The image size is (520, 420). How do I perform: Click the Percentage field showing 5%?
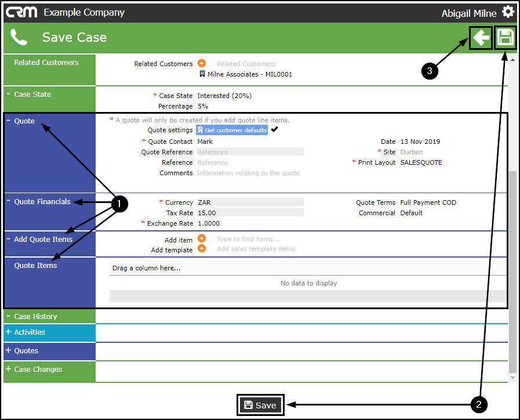(x=203, y=106)
